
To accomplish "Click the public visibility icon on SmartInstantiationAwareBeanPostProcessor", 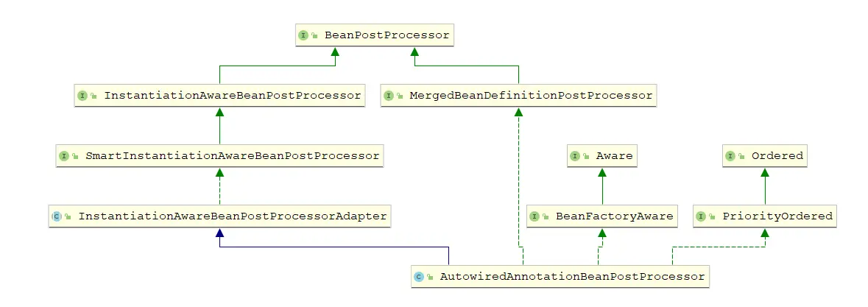I will tap(75, 157).
